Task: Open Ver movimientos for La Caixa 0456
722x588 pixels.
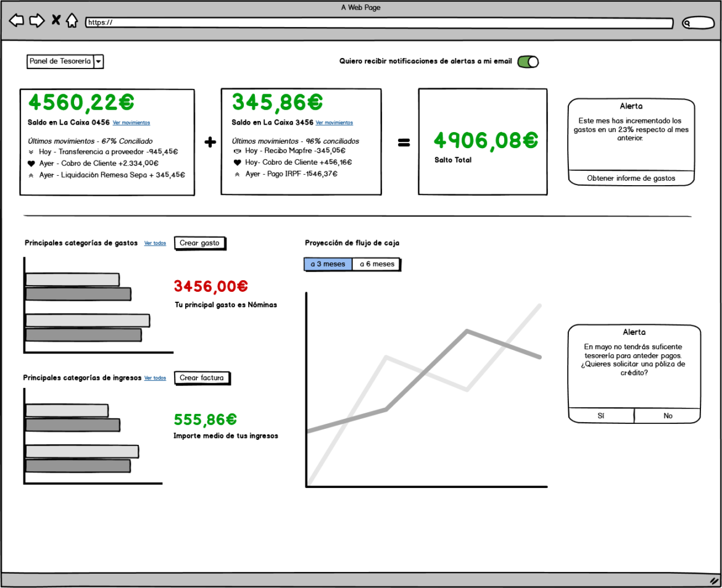Action: pos(131,123)
